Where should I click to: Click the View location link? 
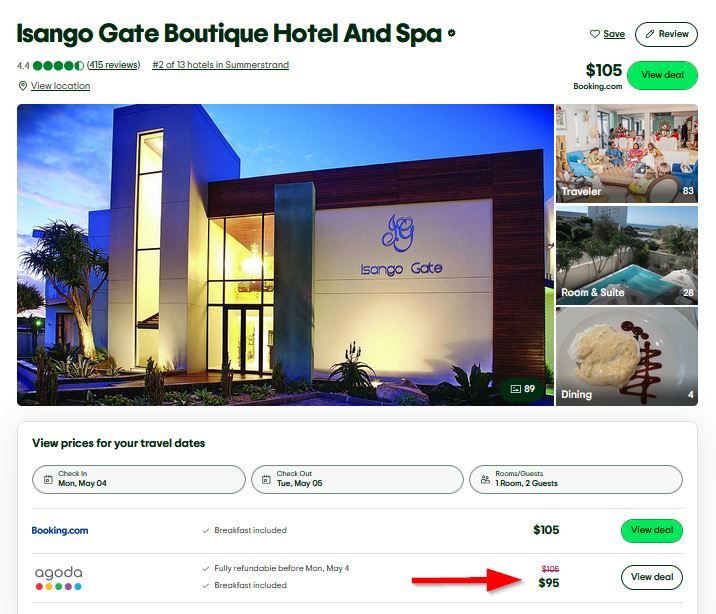[x=60, y=86]
